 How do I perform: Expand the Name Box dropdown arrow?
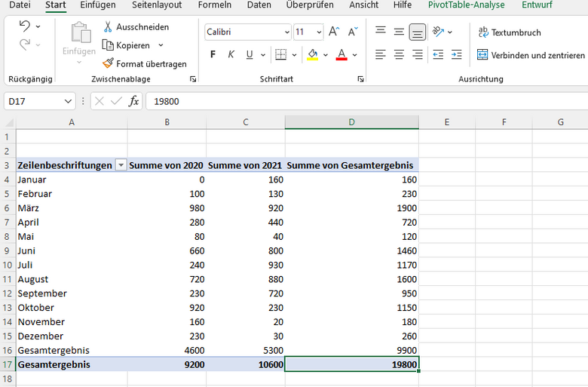69,101
